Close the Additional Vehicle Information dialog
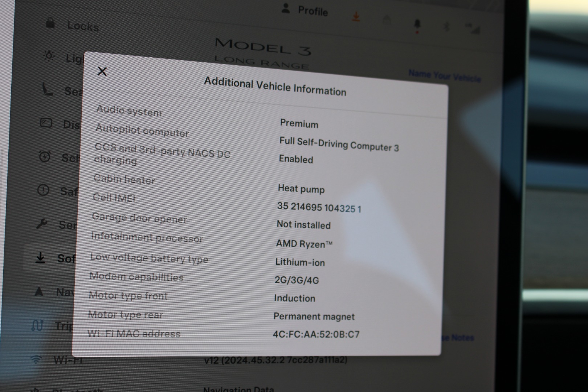This screenshot has width=588, height=392. pos(102,72)
